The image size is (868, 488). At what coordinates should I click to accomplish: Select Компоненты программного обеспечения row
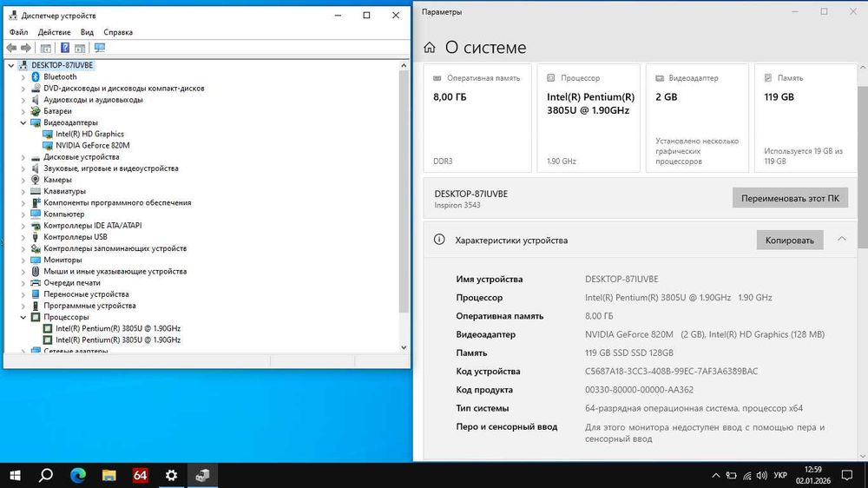click(x=117, y=202)
